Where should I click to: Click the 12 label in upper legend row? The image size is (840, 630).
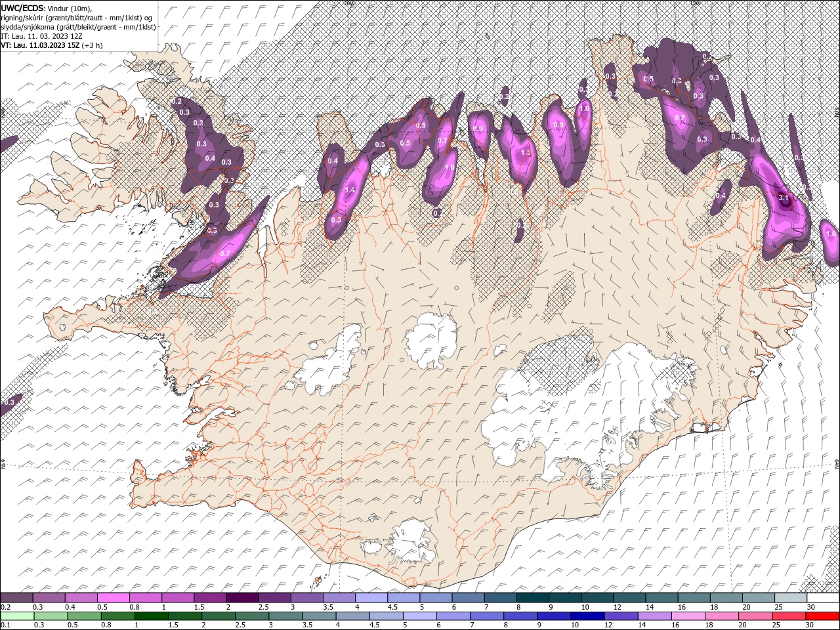pos(618,607)
